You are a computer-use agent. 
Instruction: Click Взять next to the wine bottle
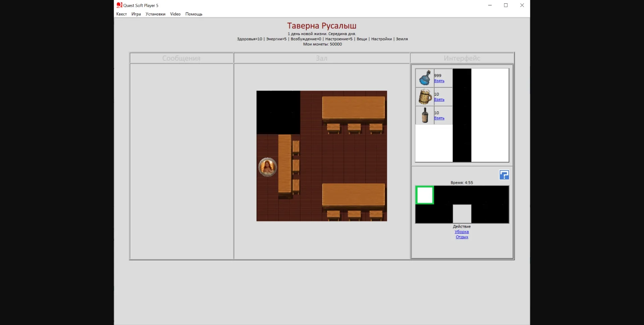coord(439,118)
